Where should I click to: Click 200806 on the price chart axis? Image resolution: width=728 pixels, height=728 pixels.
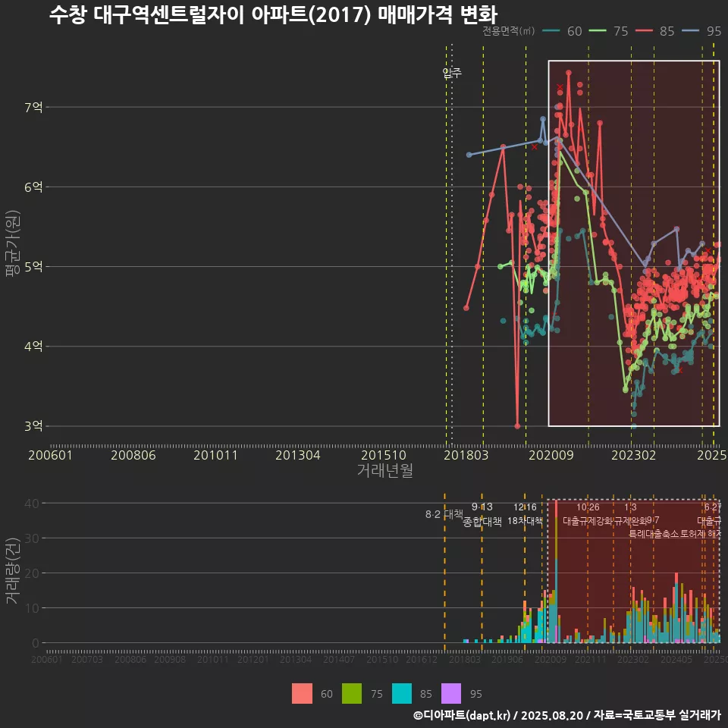click(x=133, y=455)
